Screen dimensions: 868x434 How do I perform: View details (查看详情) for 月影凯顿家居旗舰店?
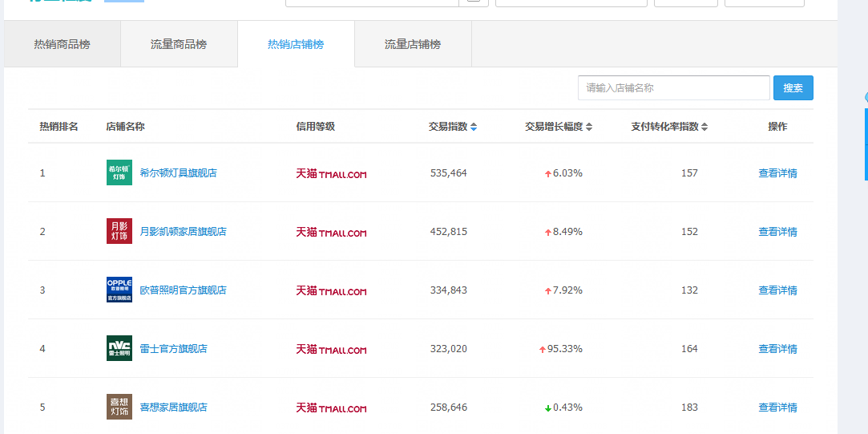pyautogui.click(x=777, y=232)
